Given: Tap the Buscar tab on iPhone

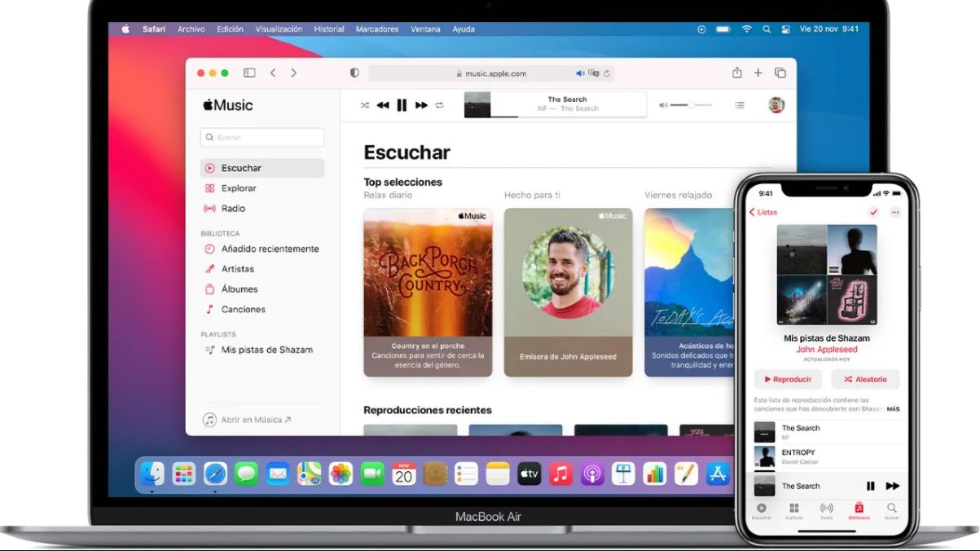Looking at the screenshot, I should (892, 511).
